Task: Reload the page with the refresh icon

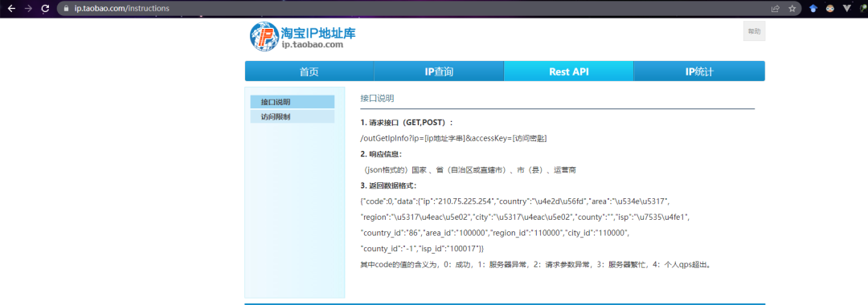Action: pyautogui.click(x=45, y=9)
